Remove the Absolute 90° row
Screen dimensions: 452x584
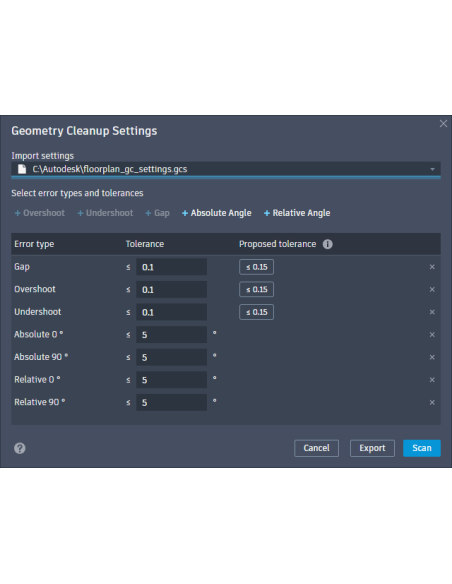[432, 357]
